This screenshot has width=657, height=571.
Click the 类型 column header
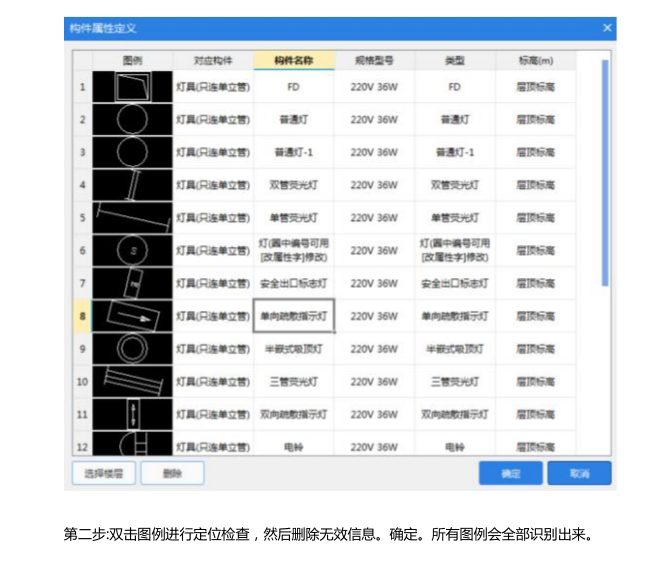point(455,60)
